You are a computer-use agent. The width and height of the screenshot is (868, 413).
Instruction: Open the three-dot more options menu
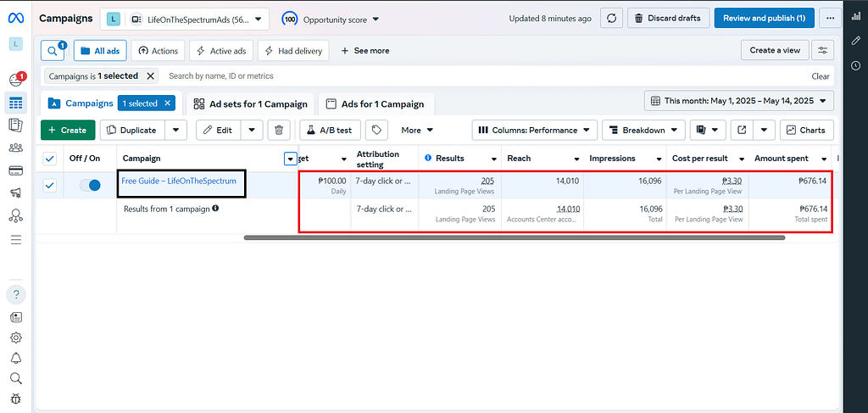pos(830,19)
